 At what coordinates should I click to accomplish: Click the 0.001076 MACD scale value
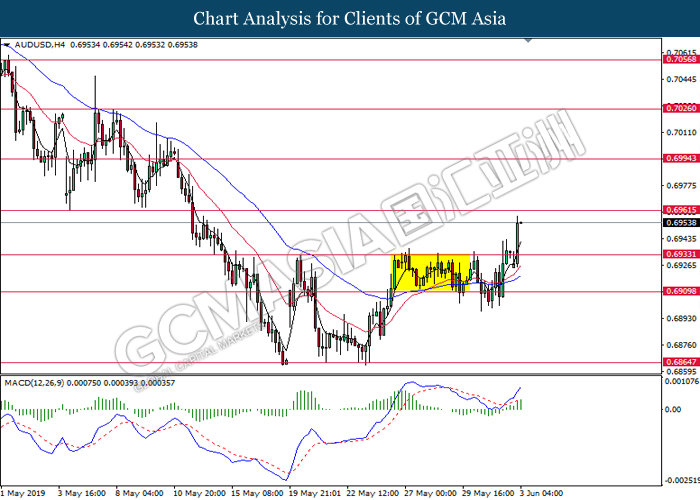click(682, 382)
